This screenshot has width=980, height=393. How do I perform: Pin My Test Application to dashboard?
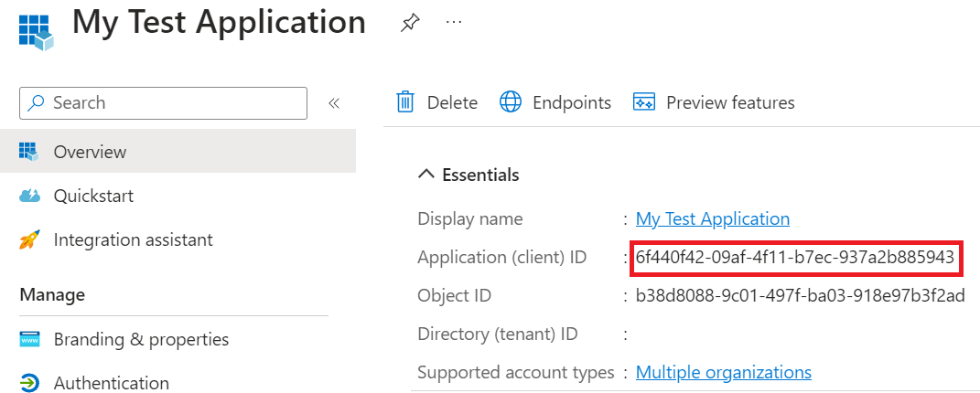pyautogui.click(x=410, y=24)
